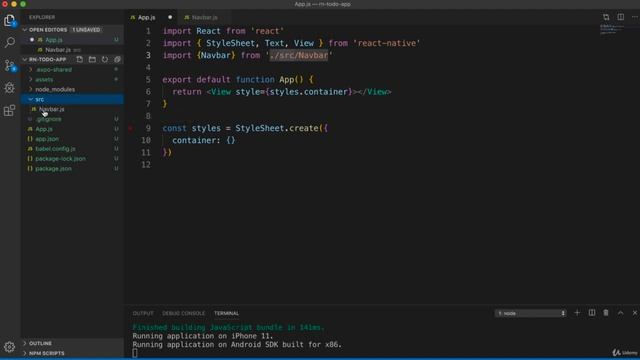Open the Source Control view

(x=9, y=65)
